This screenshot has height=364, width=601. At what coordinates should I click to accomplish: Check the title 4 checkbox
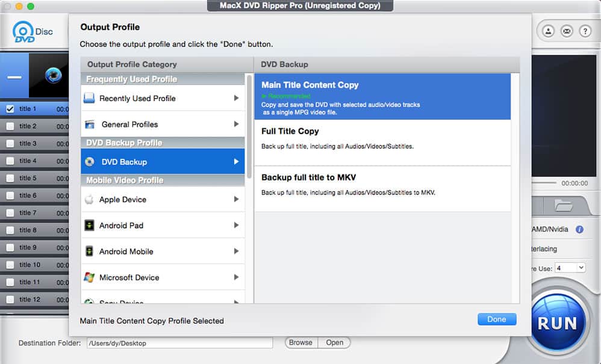click(x=10, y=161)
